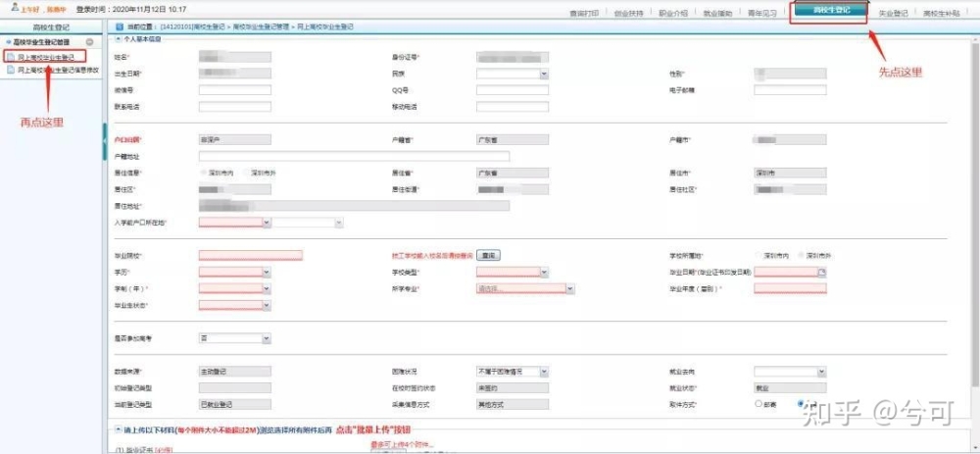Image resolution: width=980 pixels, height=454 pixels.
Task: Select 网上高校毕业生登记 in left tree
Action: pos(45,57)
